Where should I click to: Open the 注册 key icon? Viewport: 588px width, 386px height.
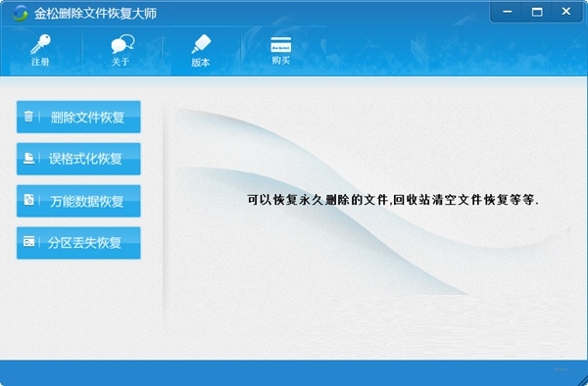pos(40,44)
